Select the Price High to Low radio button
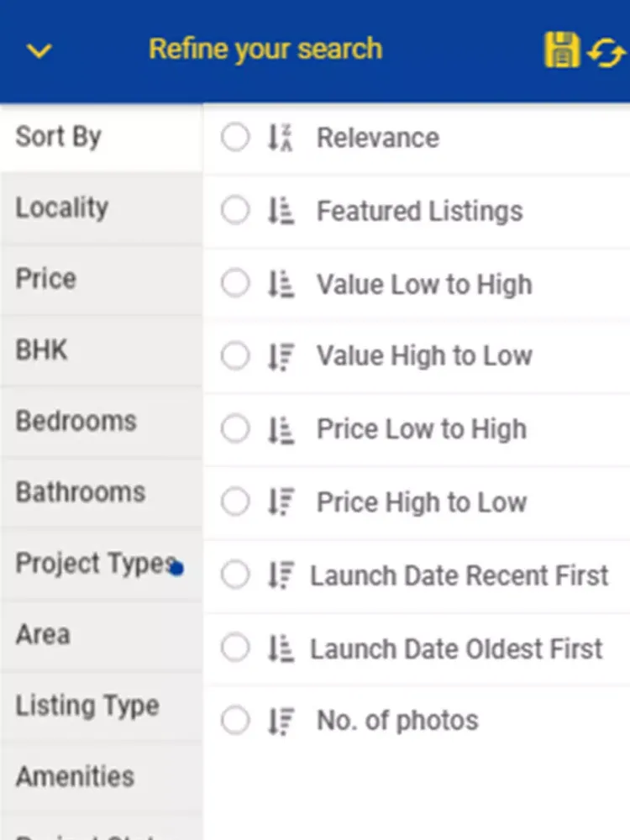 [x=235, y=501]
